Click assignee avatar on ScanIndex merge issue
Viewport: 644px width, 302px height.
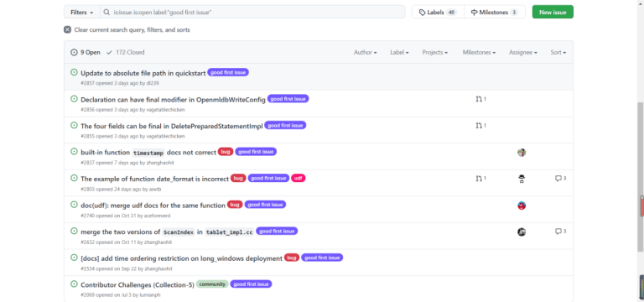coord(522,232)
